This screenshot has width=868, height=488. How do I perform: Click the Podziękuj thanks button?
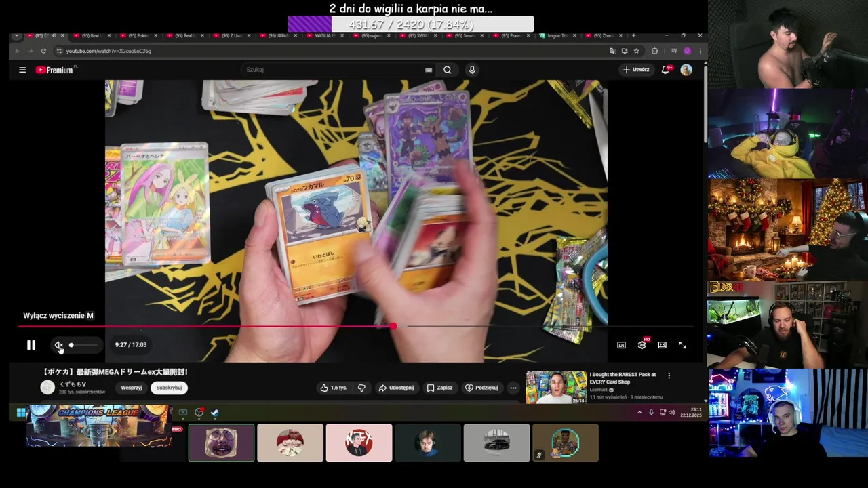point(482,388)
